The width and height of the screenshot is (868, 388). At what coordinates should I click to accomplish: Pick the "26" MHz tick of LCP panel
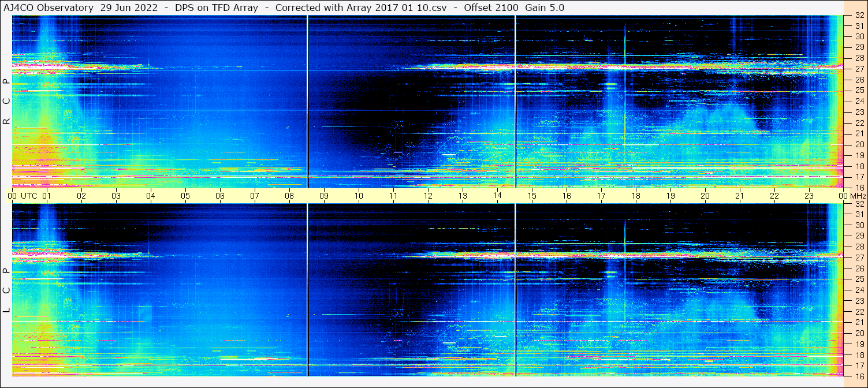click(x=859, y=268)
